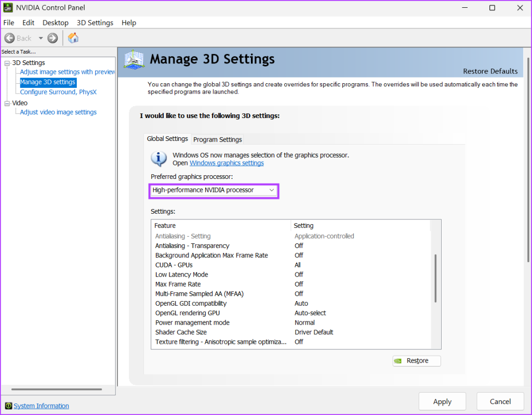The width and height of the screenshot is (532, 415).
Task: Select the Max Frame Rate row
Action: 291,284
